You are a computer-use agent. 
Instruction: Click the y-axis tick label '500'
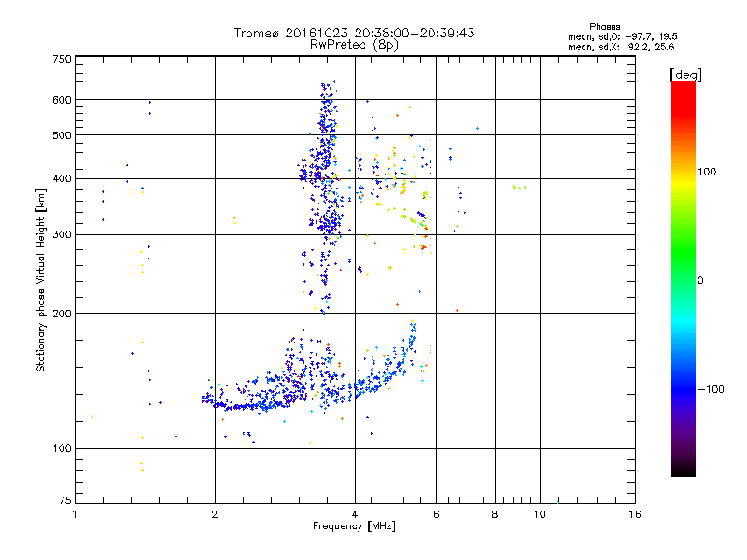coord(62,135)
